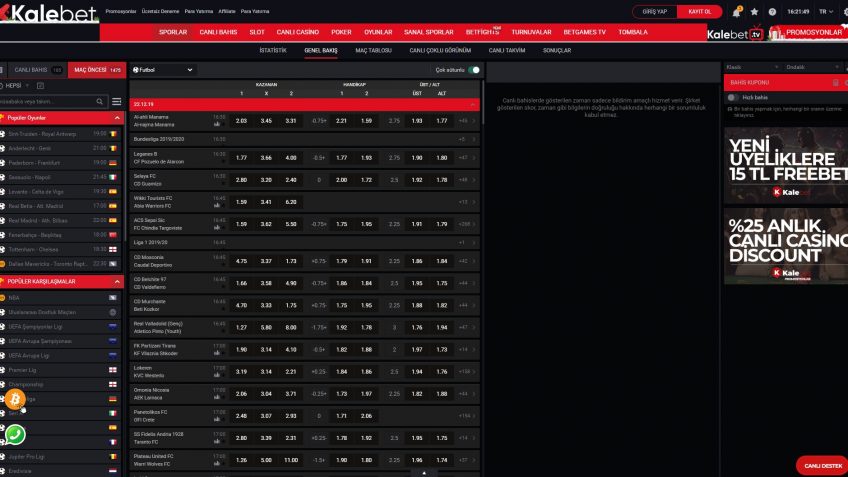
Task: Click the help question mark icon
Action: point(771,11)
